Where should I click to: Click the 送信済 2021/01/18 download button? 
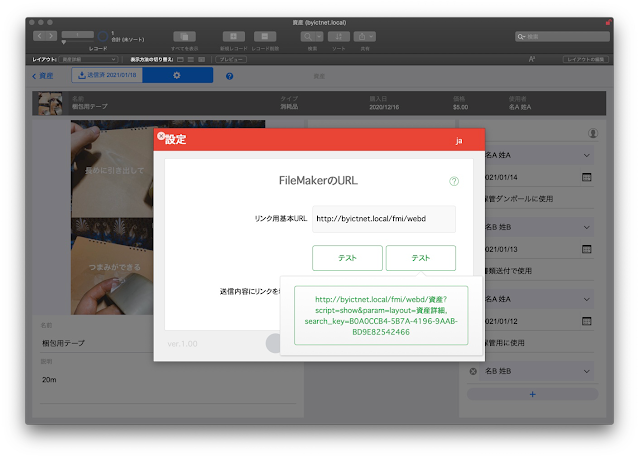click(107, 75)
